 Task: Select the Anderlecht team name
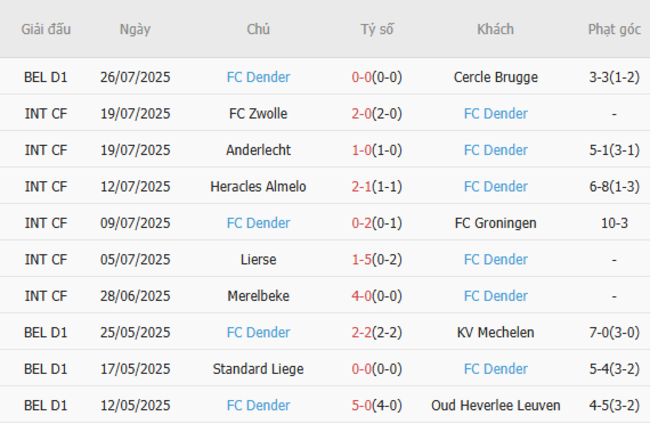[258, 150]
